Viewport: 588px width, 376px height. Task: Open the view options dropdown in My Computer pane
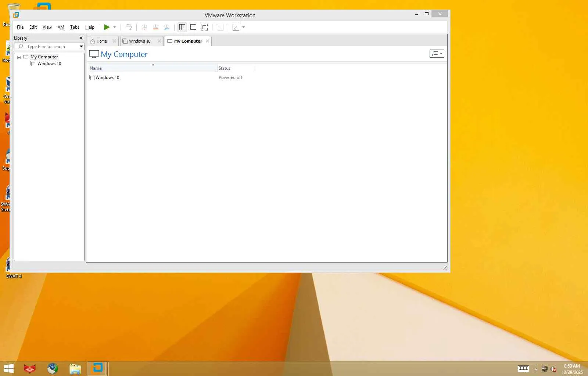pyautogui.click(x=437, y=54)
